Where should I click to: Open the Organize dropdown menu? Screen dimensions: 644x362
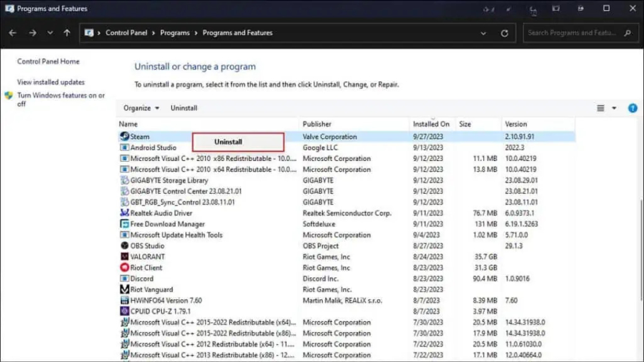[141, 108]
